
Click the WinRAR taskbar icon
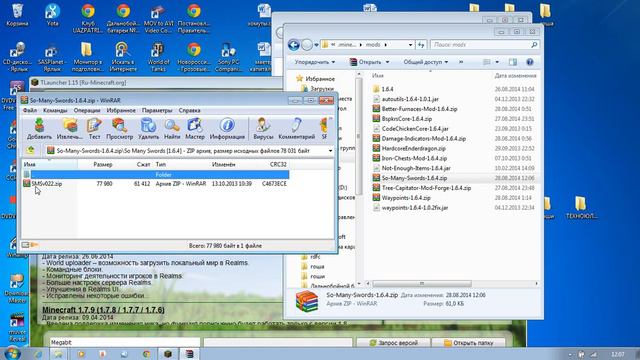click(189, 353)
